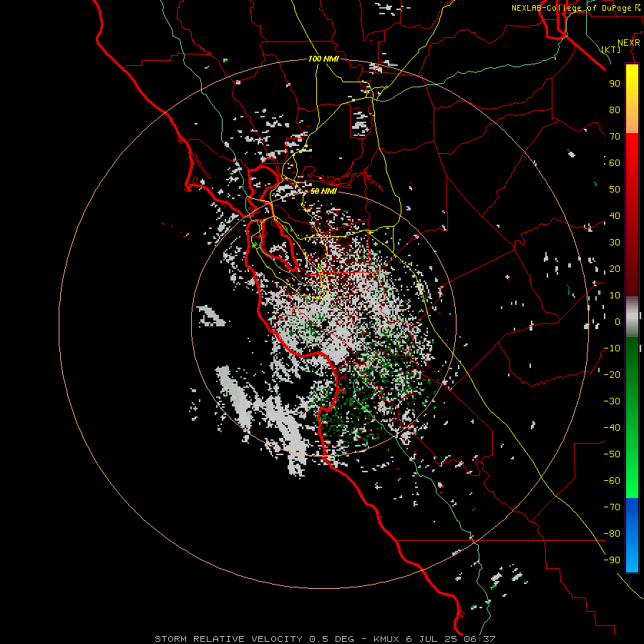Click the 90 value on the color scale

615,84
